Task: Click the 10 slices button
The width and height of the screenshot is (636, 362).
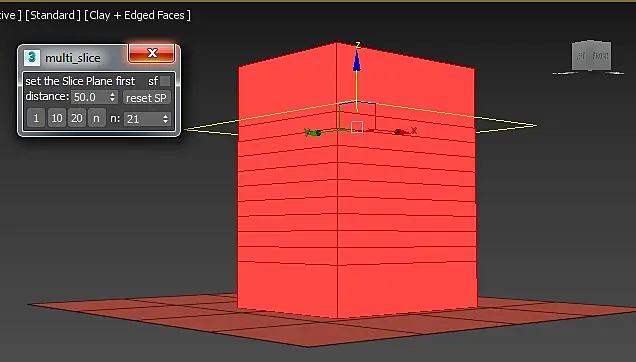Action: (x=57, y=118)
